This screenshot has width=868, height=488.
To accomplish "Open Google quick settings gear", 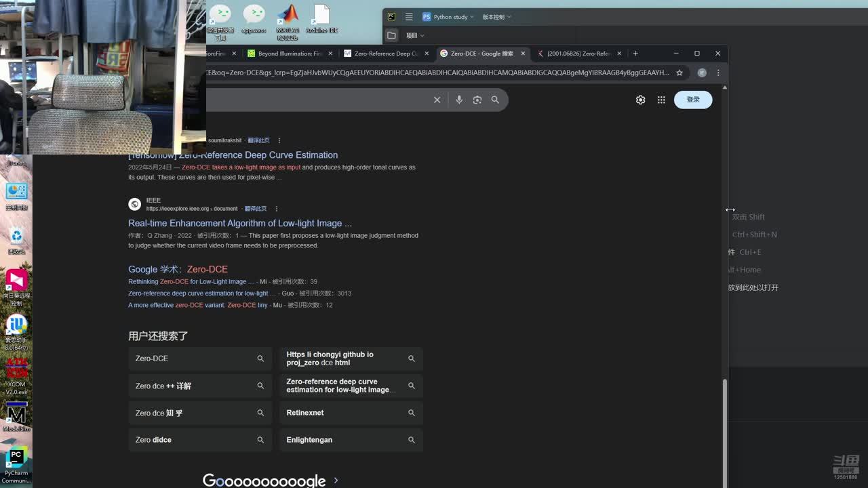I will click(640, 100).
